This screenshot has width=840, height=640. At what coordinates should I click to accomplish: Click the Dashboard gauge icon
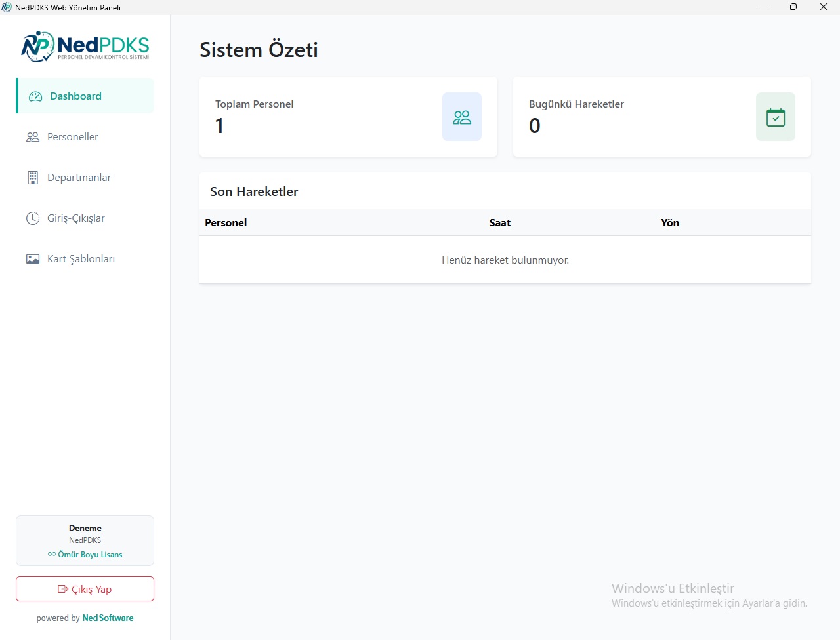(x=35, y=96)
